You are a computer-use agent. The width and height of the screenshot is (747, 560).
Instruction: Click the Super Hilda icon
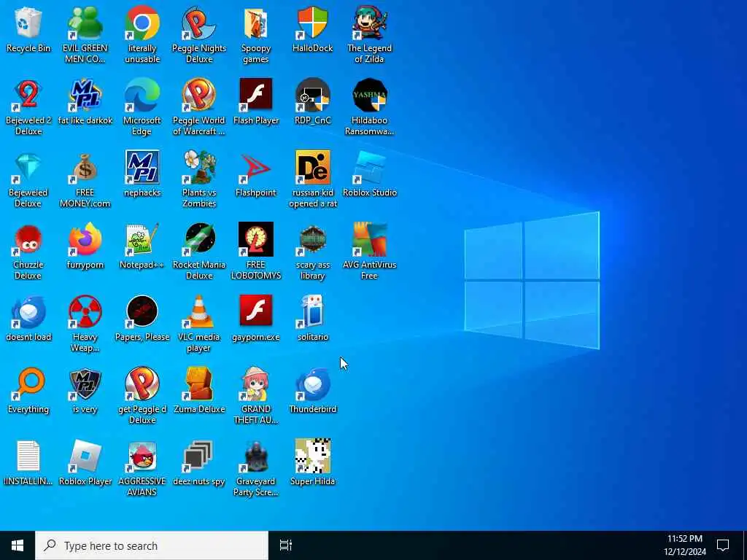[x=312, y=456]
